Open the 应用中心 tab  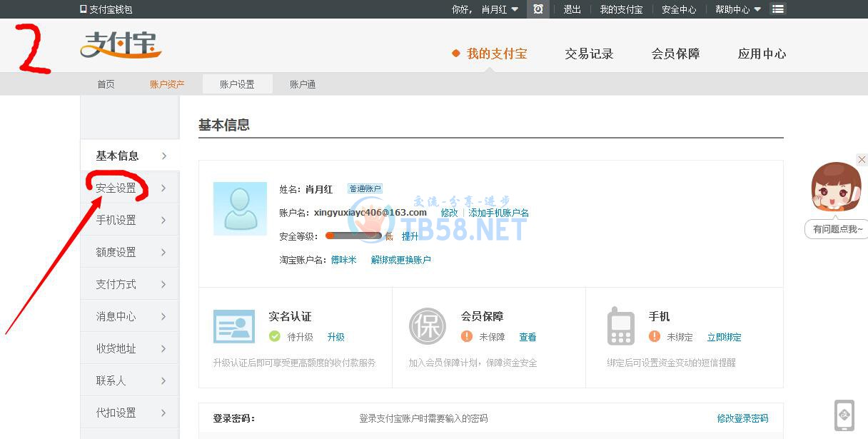tap(762, 54)
